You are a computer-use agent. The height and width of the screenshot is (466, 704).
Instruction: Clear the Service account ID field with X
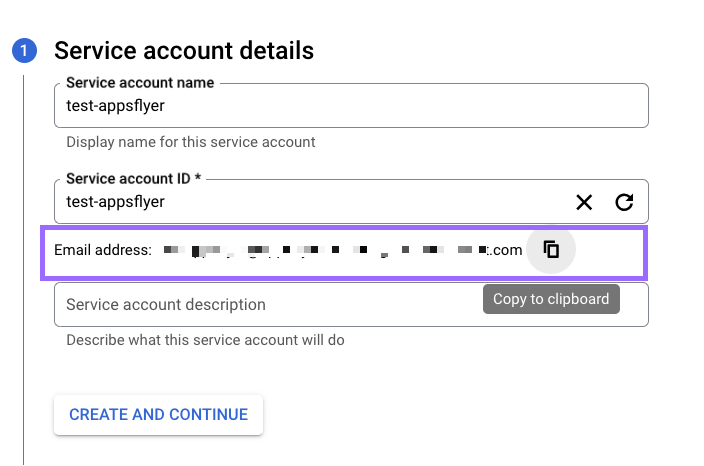[584, 203]
